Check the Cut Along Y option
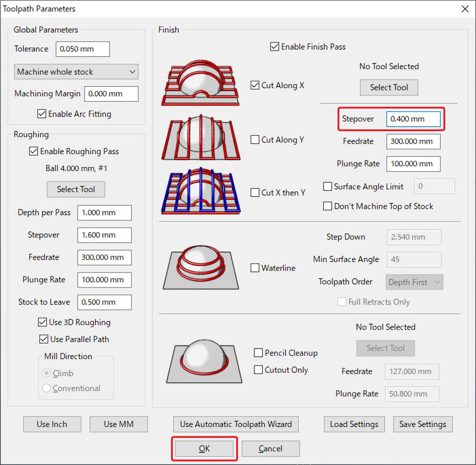476x465 pixels. pos(255,140)
